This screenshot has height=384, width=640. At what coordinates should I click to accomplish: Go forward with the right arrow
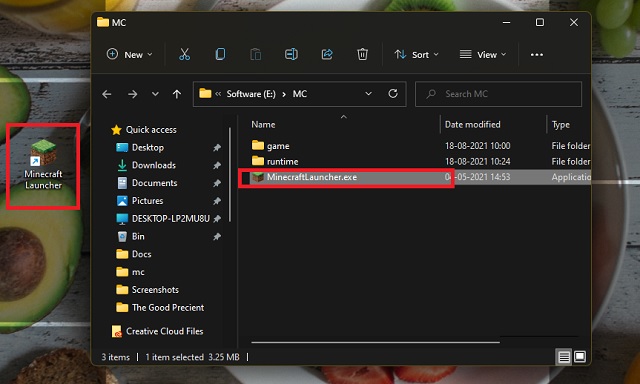(x=132, y=94)
